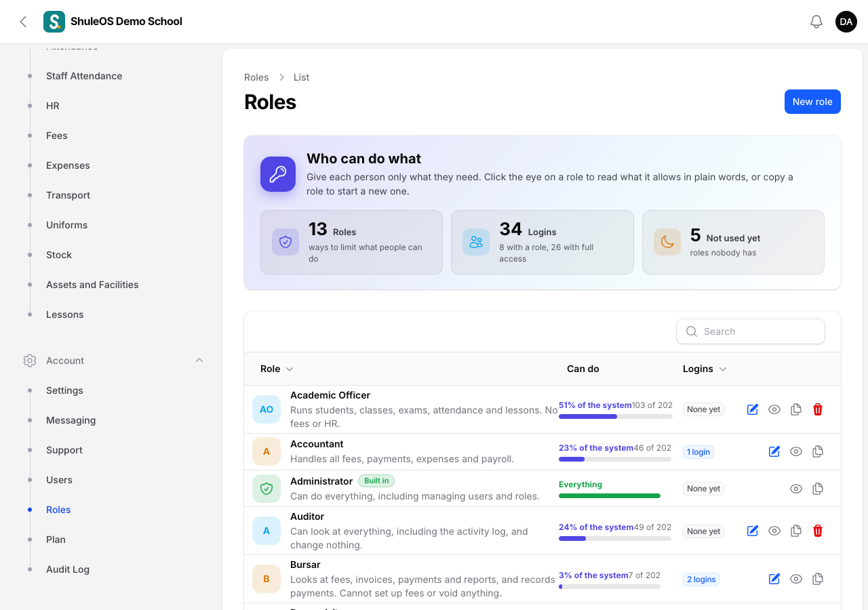Show Administrator role details via eye icon
This screenshot has height=610, width=868.
click(x=796, y=489)
